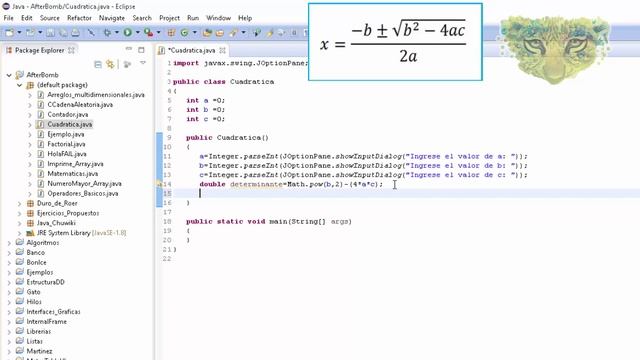Viewport: 640px width, 360px height.
Task: Select the Cuadratica.java editor tab
Action: click(191, 50)
